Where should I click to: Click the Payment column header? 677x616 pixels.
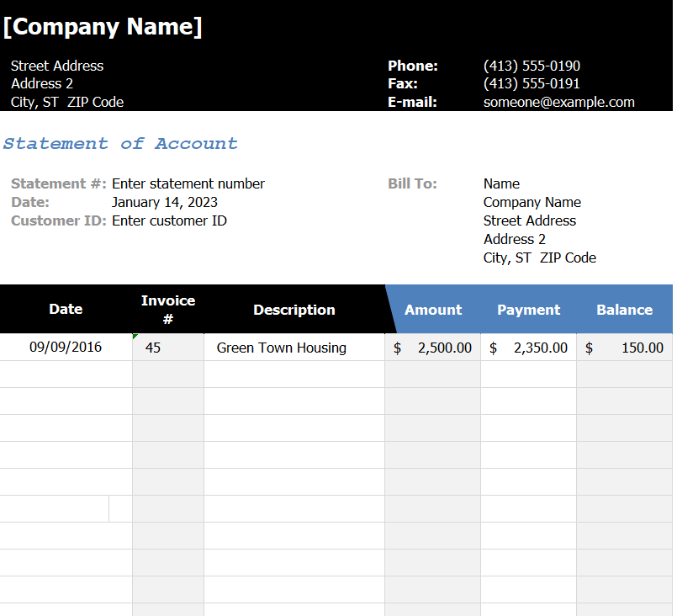point(528,310)
